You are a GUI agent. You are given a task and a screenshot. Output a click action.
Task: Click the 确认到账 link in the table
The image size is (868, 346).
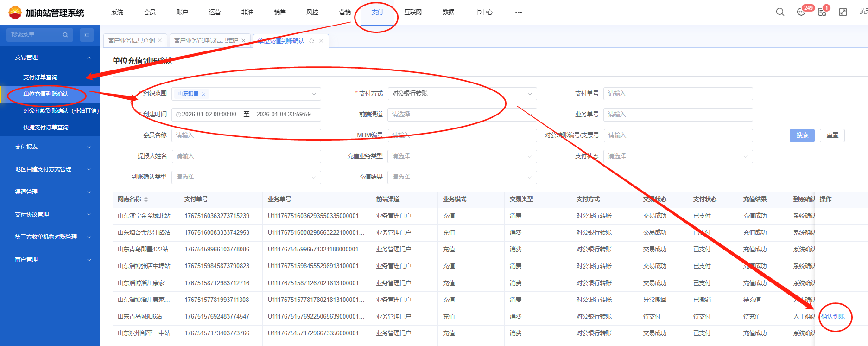point(833,316)
